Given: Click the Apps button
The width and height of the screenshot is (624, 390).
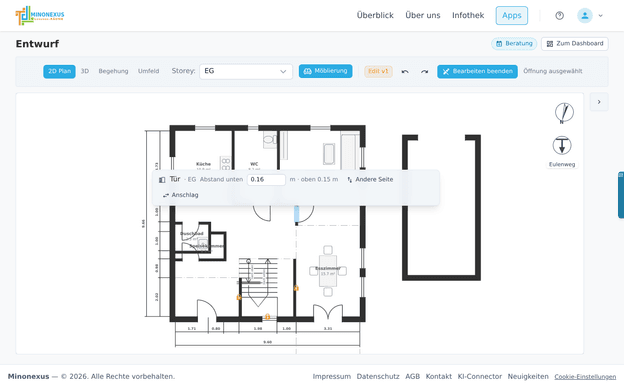Looking at the screenshot, I should (511, 16).
